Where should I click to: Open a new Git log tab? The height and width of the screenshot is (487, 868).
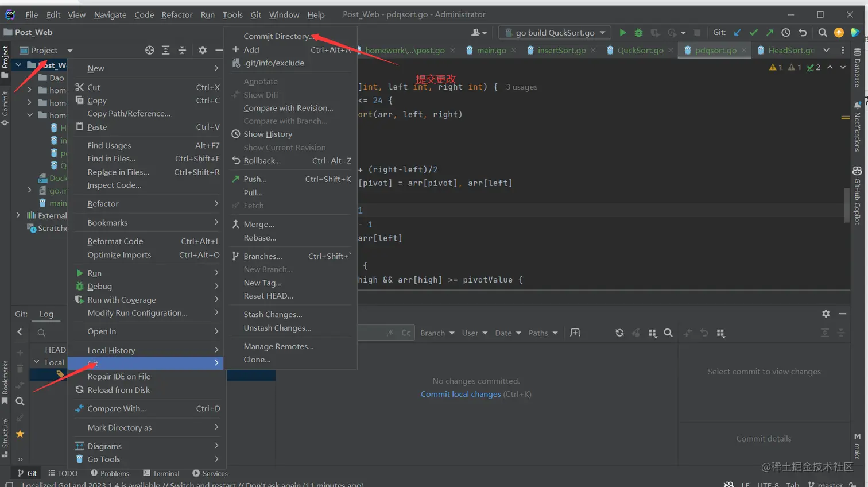[x=575, y=333]
